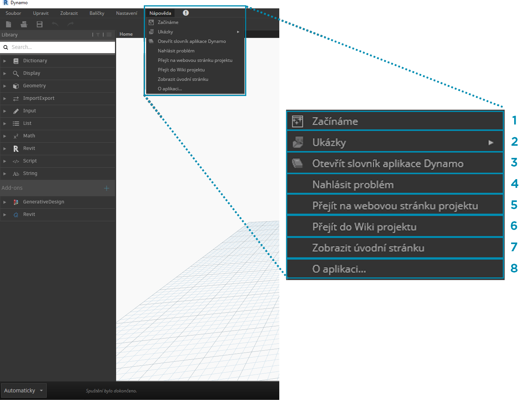Switch to the Home tab

coord(126,34)
